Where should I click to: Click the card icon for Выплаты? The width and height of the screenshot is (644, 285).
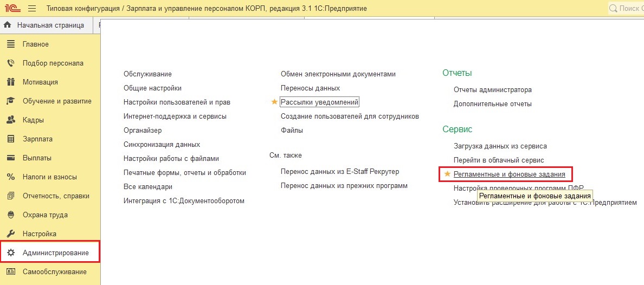click(11, 158)
